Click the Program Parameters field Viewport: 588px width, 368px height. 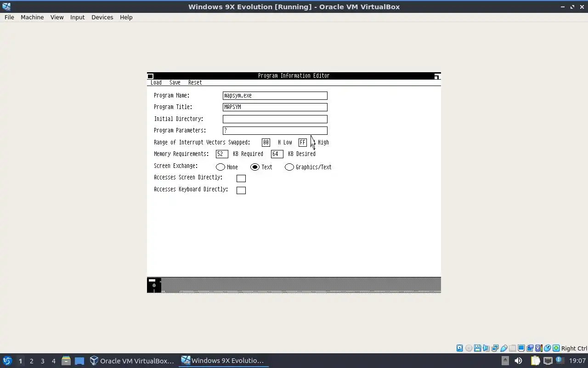click(275, 131)
